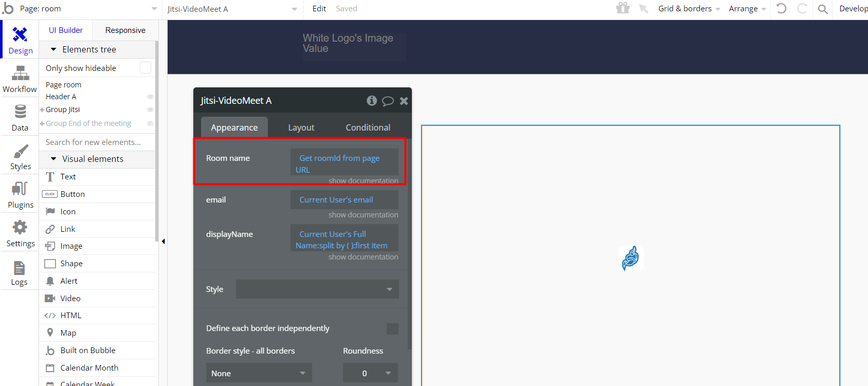Collapse the Elements tree section

pos(53,49)
